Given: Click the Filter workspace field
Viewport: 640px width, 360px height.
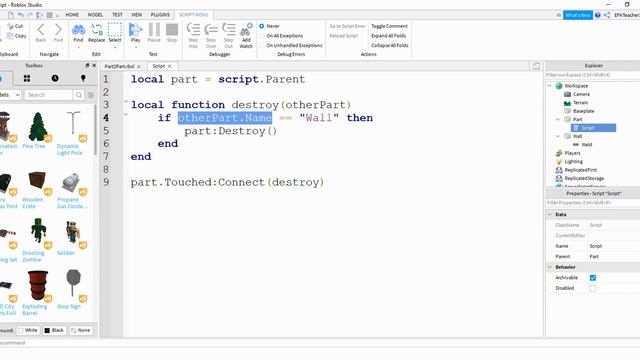Looking at the screenshot, I should point(593,75).
